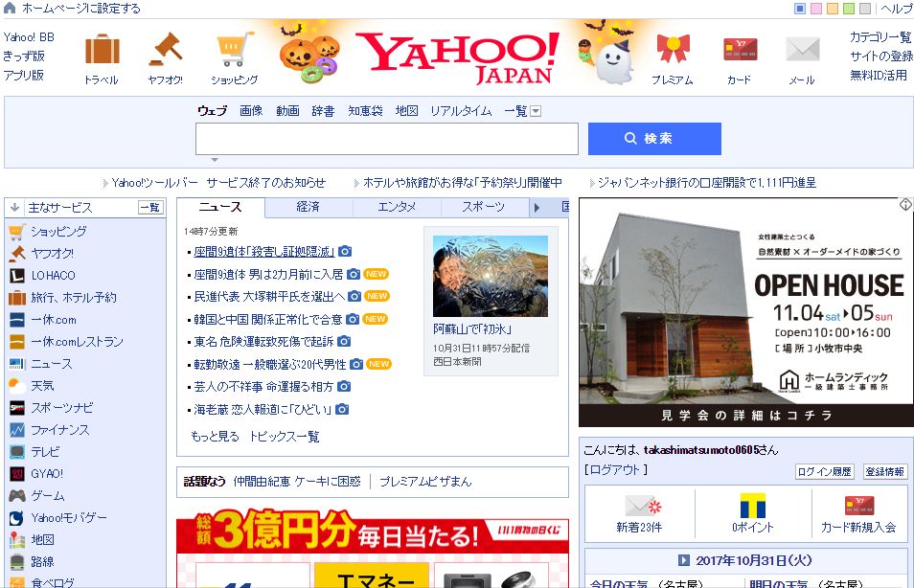Open the 食べログ sidebar link
This screenshot has height=588, width=914.
53,582
